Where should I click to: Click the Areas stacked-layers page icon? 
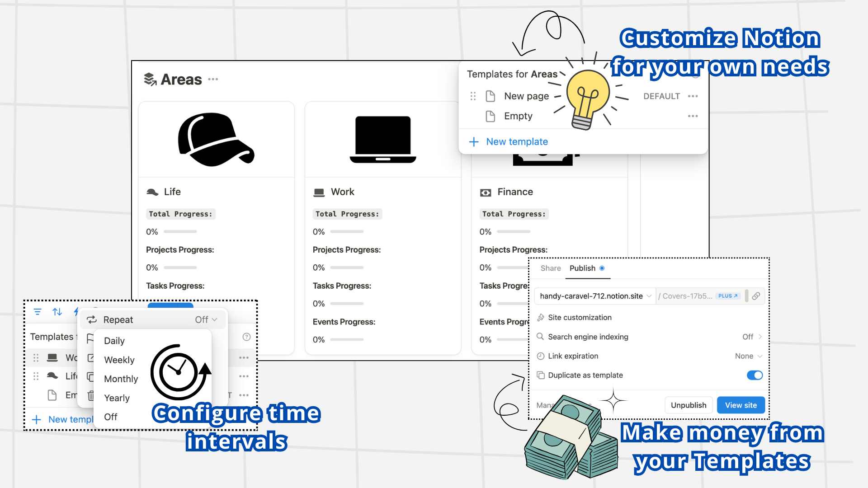150,79
